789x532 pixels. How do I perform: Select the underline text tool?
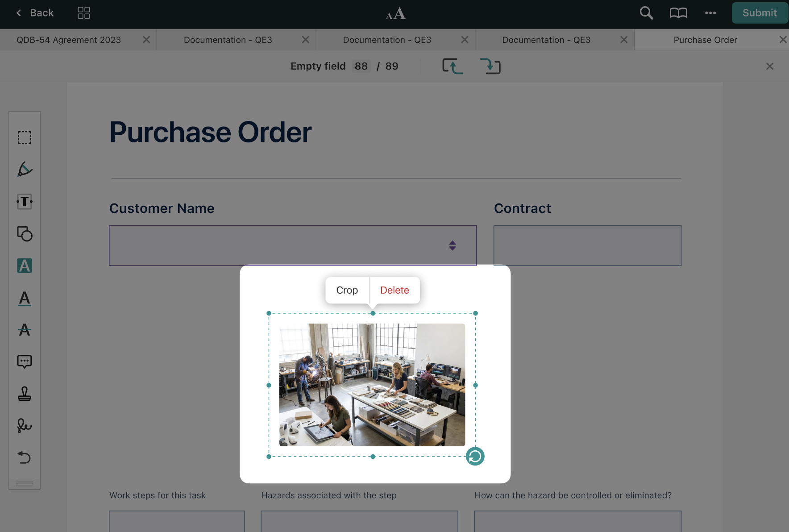(25, 298)
